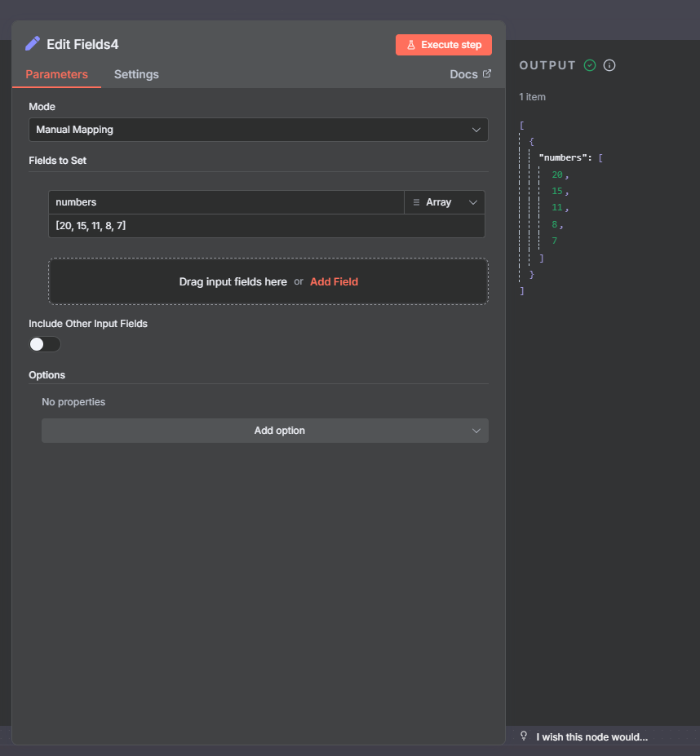Image resolution: width=700 pixels, height=756 pixels.
Task: Open the Docs link
Action: [x=464, y=74]
